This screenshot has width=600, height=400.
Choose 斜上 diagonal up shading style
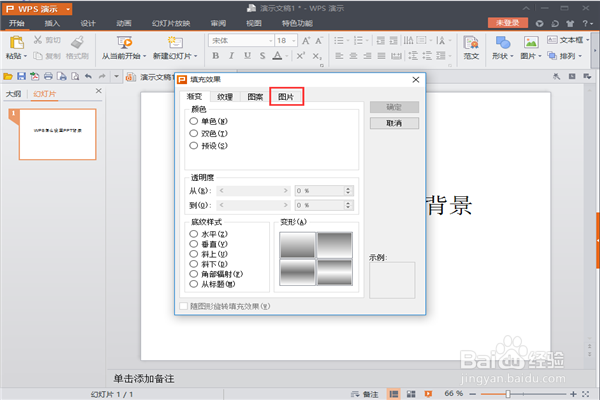click(x=194, y=254)
